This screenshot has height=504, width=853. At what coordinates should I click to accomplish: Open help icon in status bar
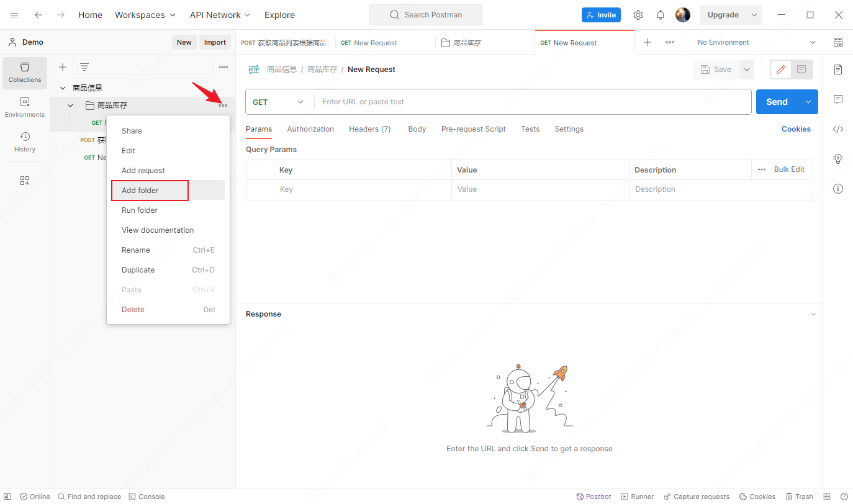tap(844, 497)
